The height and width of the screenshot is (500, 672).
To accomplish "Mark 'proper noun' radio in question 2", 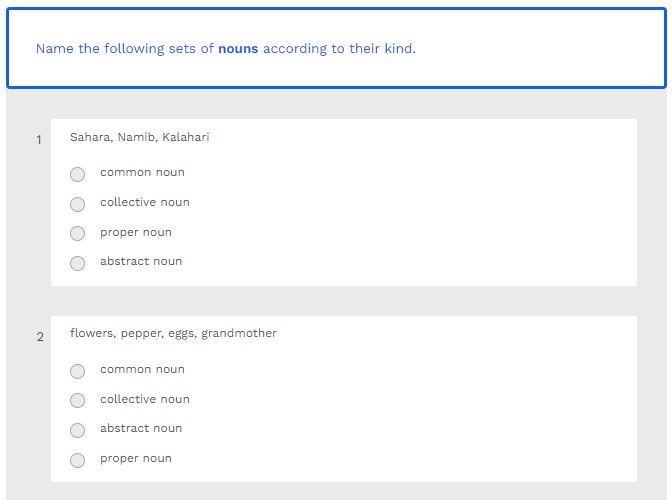I will (x=78, y=460).
